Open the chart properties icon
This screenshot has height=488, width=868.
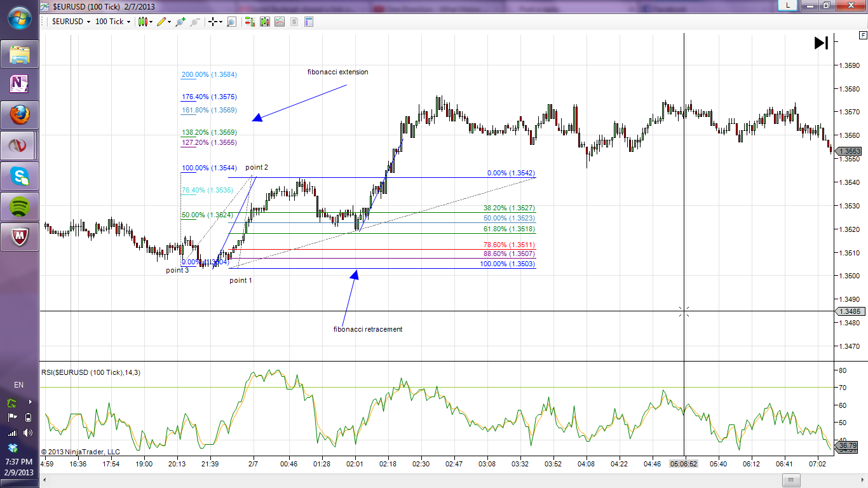[309, 22]
